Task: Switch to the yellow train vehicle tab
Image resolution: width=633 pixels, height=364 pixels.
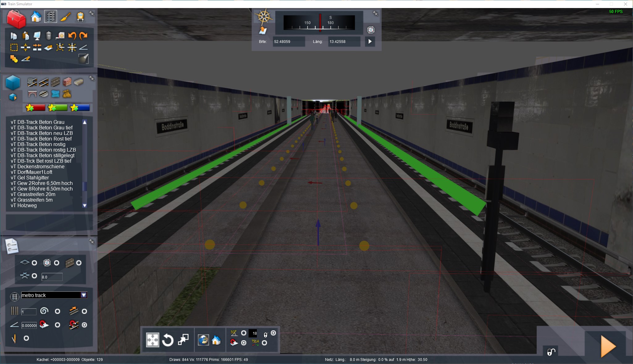Action: tap(80, 17)
